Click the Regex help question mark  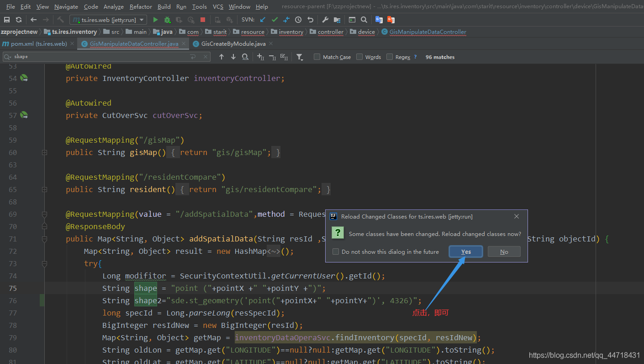[x=415, y=57]
